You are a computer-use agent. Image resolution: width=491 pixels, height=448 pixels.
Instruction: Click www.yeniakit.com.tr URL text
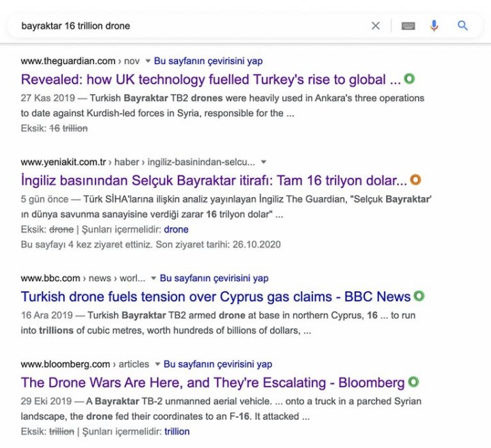(63, 162)
